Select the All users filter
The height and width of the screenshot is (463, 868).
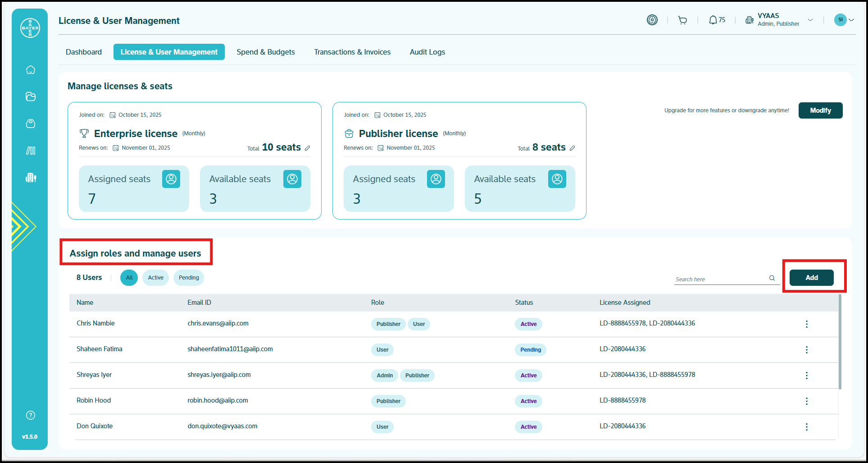click(129, 278)
